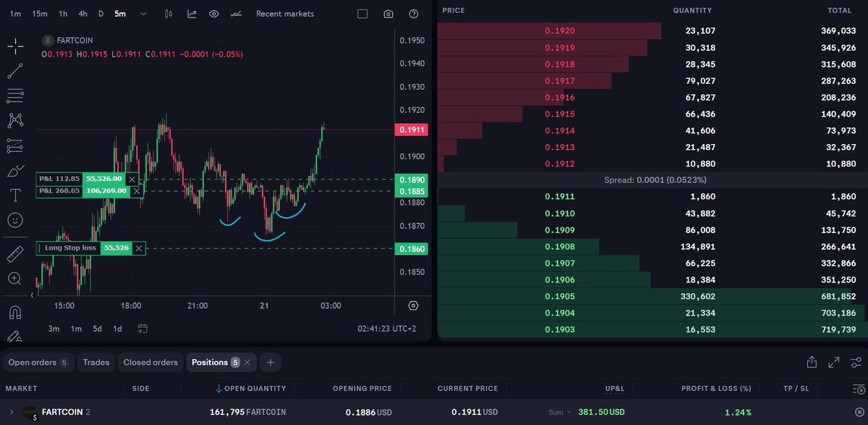Viewport: 868px width, 425px height.
Task: Select bid price 0.1911 in orderbook
Action: (560, 196)
